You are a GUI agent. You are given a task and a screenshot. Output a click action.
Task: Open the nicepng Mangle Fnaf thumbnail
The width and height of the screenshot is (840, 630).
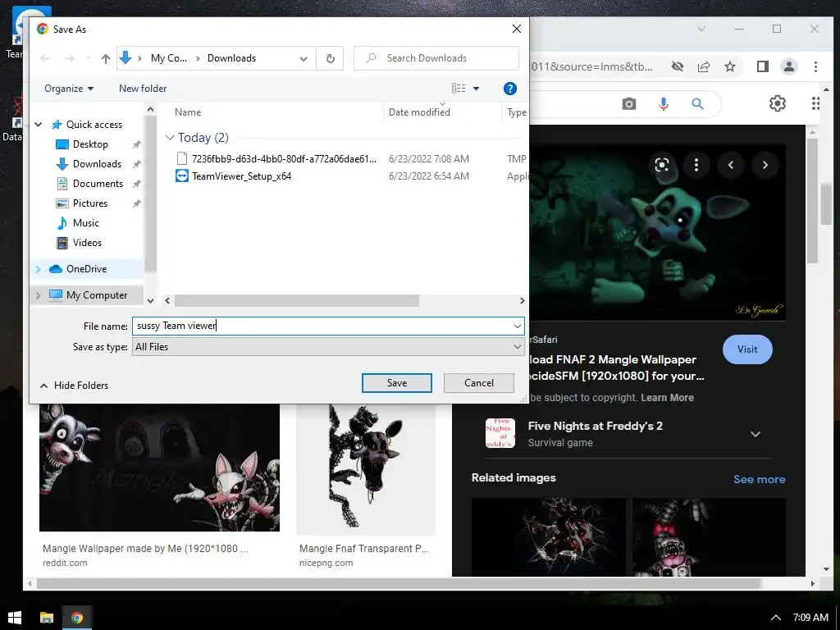coord(366,468)
